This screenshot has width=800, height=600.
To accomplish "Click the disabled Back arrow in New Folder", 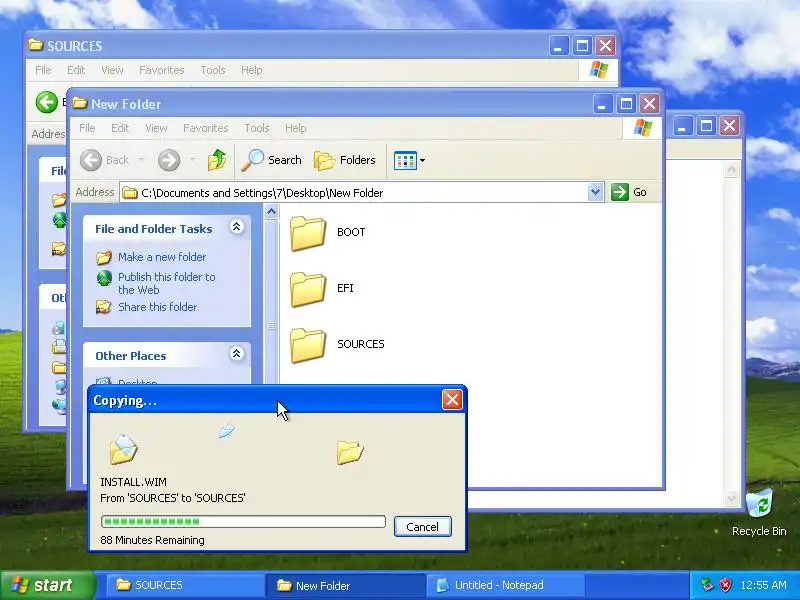I will click(91, 160).
